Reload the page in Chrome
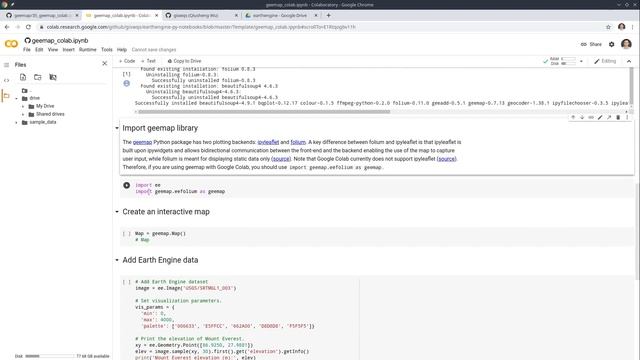Screen dimensions: 640x360 (x=28, y=27)
